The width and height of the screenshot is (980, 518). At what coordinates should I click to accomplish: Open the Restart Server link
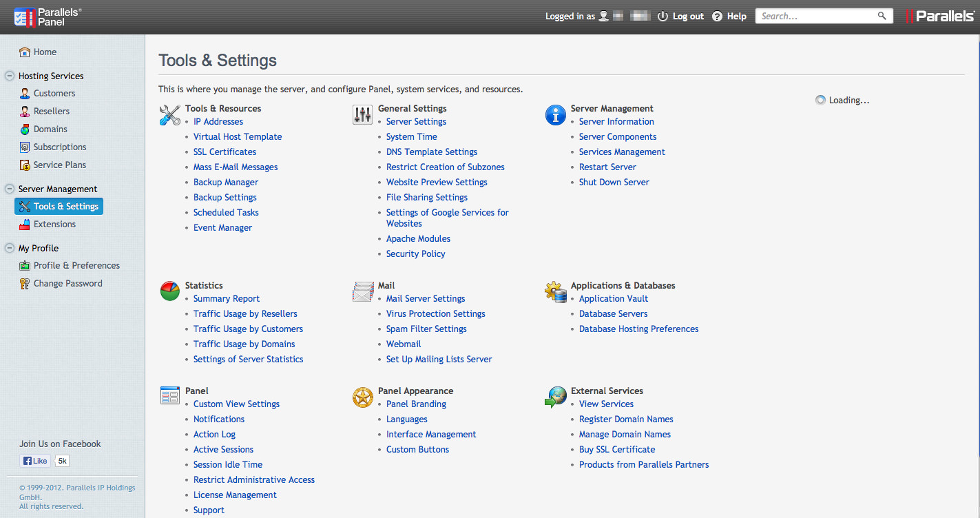coord(607,167)
